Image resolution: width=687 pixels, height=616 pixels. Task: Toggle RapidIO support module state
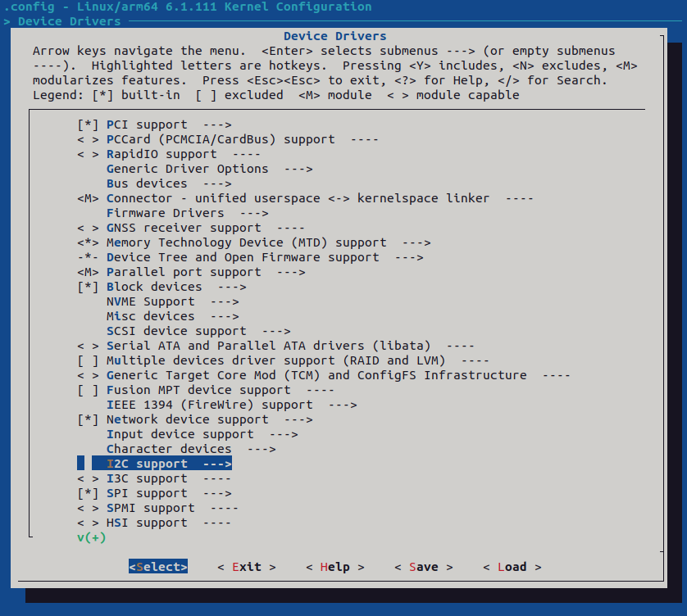88,155
